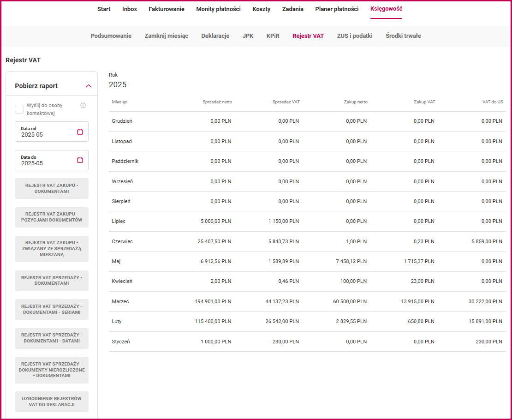512x420 pixels.
Task: Download Rejestr VAT zakupu związany ze sprzedażą mieszaną
Action: (x=52, y=249)
